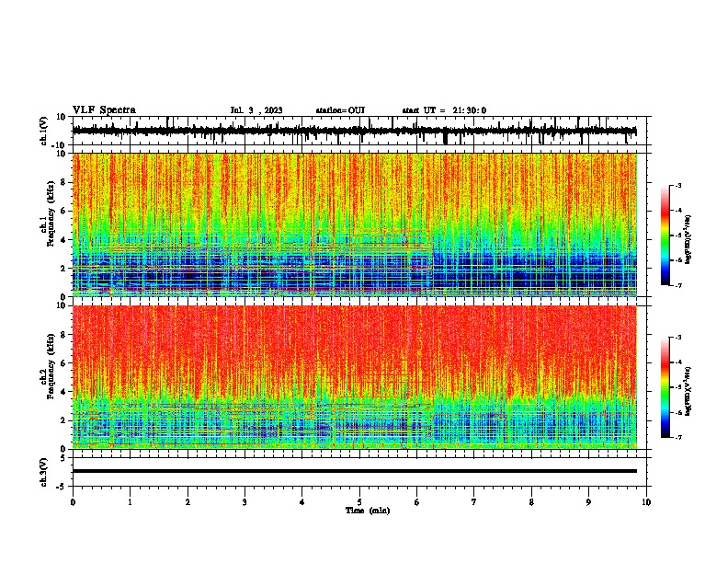Viewport: 728px width, 563px height.
Task: Click the "-7" tick on ch.1 colorbar
Action: 677,285
